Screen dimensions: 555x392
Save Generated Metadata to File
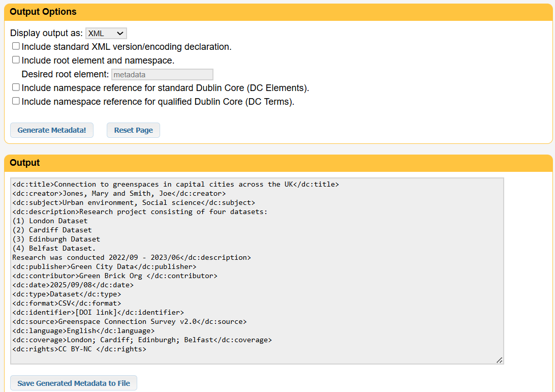click(74, 383)
